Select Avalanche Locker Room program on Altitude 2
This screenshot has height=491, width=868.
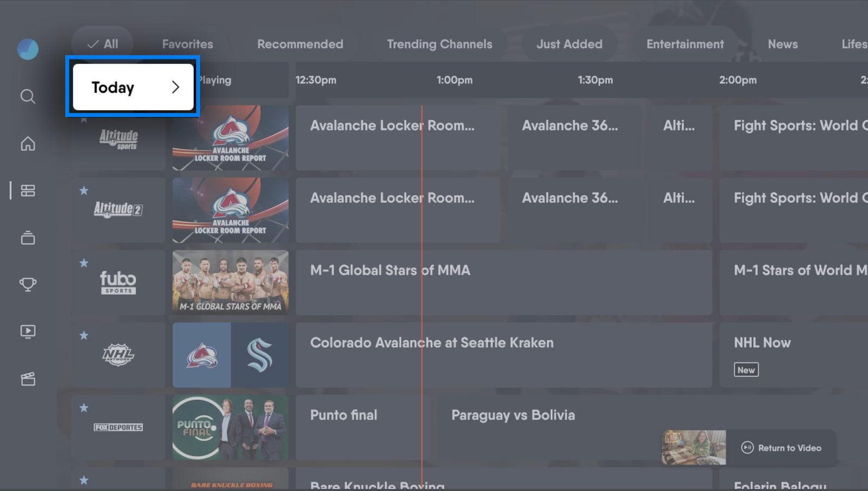pyautogui.click(x=398, y=211)
